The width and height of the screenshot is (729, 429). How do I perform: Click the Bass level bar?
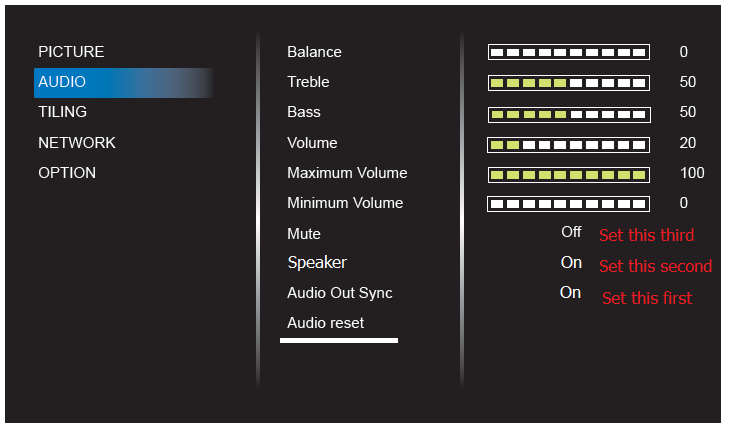click(568, 113)
